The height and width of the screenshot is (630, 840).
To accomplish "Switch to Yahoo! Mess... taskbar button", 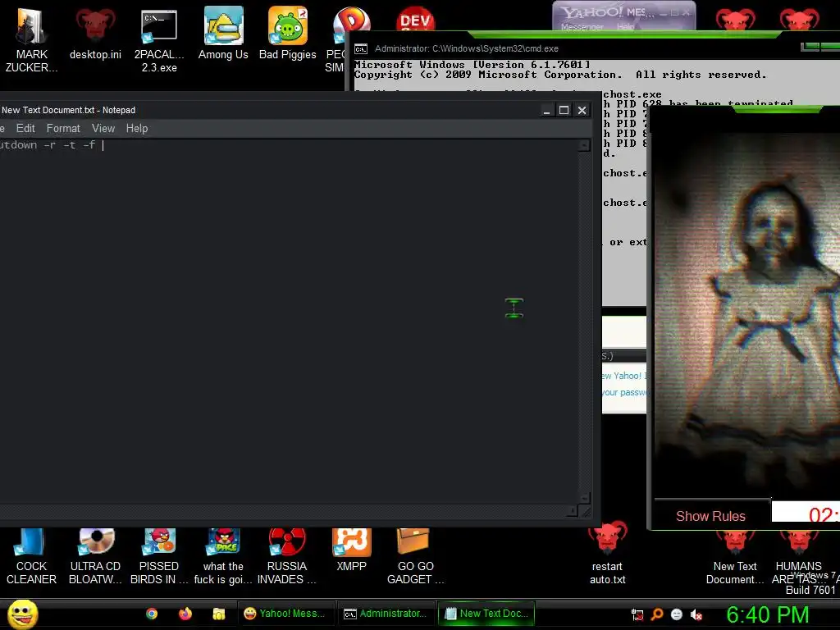I will (285, 614).
